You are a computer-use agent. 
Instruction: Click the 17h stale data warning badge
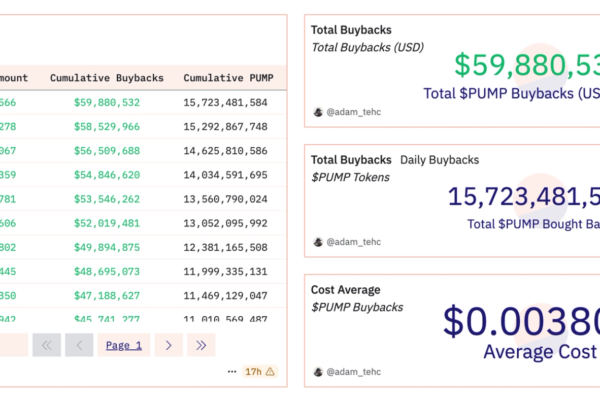[x=259, y=371]
